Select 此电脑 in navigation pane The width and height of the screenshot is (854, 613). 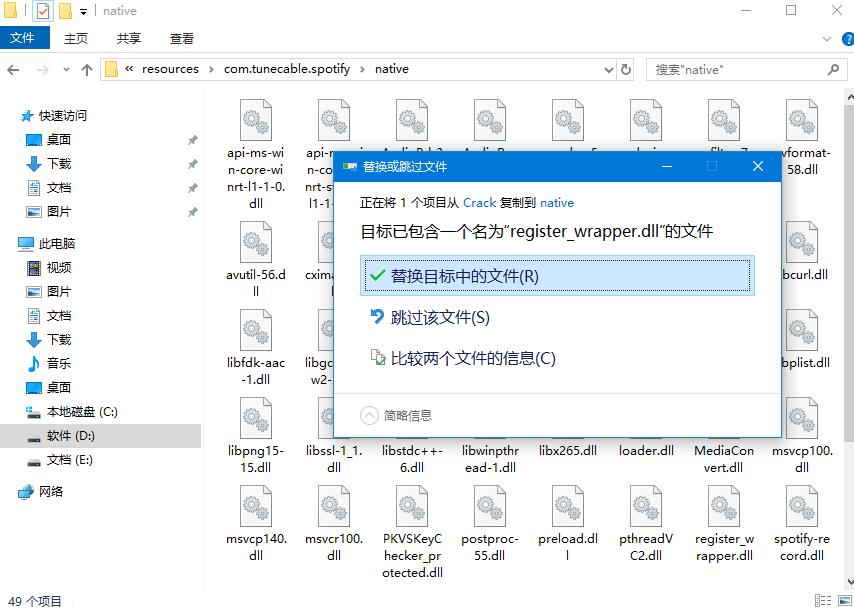[56, 243]
